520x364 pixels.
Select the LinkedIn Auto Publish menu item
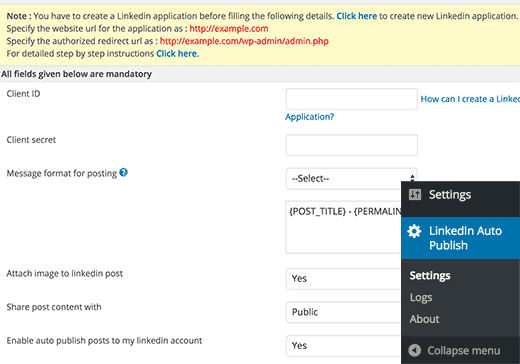(x=460, y=238)
